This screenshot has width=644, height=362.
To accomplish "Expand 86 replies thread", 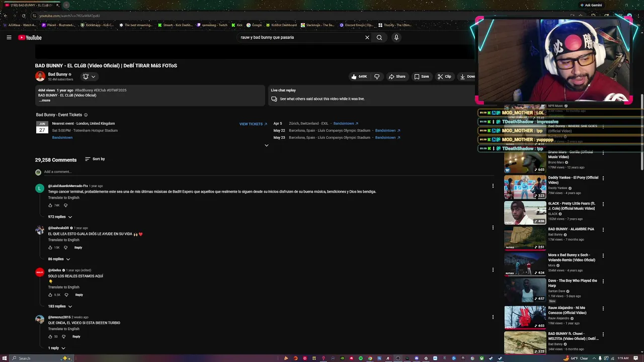I will (x=59, y=259).
